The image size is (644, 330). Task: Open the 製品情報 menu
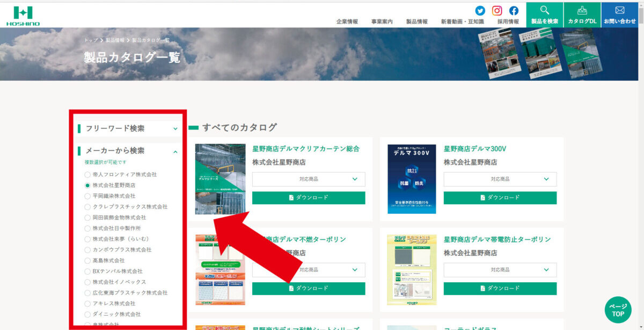pos(417,21)
